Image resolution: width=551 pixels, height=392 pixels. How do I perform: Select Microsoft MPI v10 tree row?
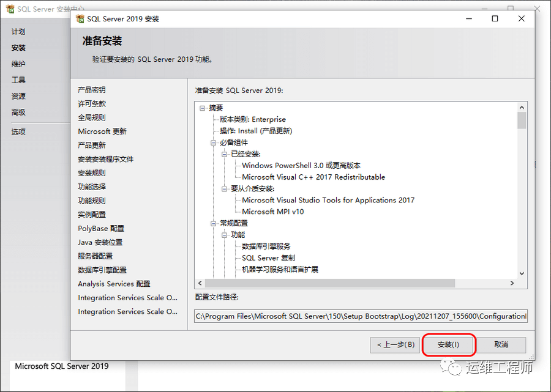[272, 212]
